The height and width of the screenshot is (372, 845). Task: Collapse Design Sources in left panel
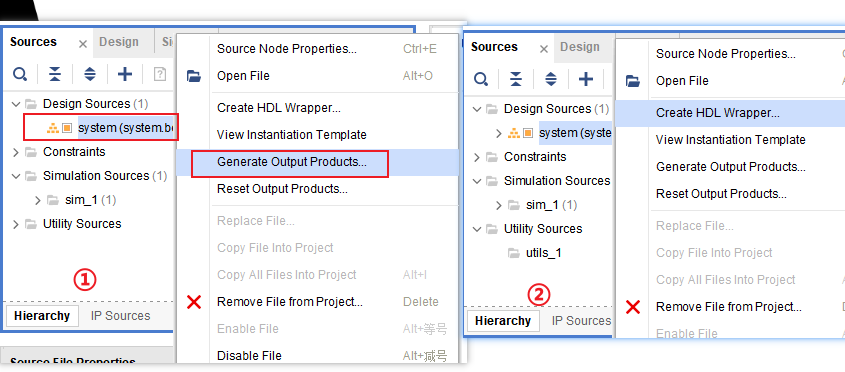click(x=16, y=104)
